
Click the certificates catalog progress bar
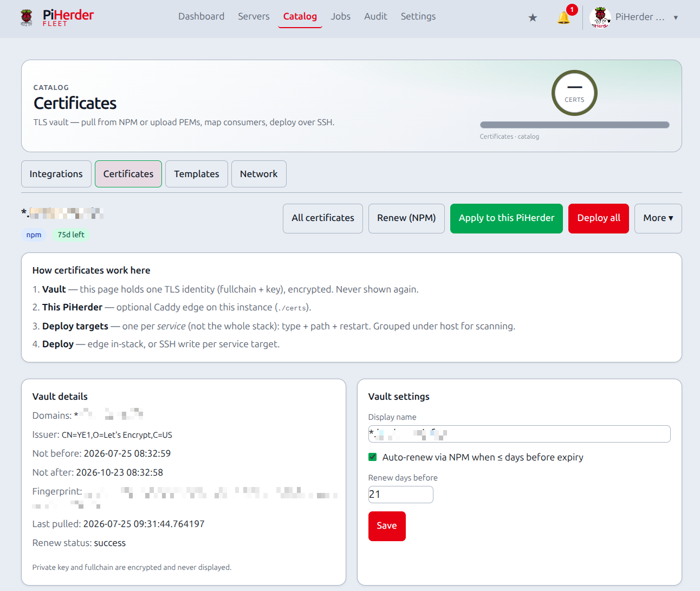point(575,125)
